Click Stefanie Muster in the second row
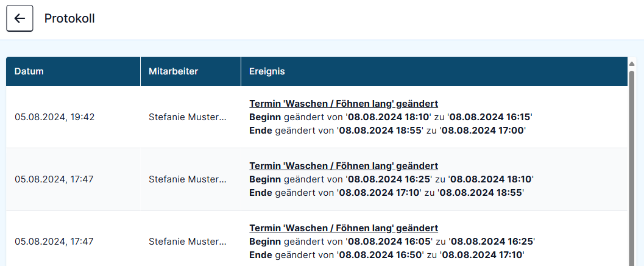This screenshot has height=266, width=644. coord(187,179)
